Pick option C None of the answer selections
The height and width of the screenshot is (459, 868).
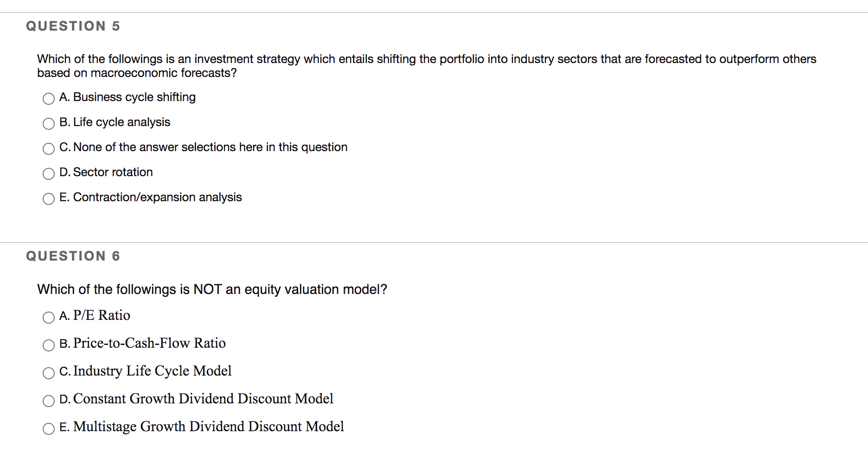[49, 148]
